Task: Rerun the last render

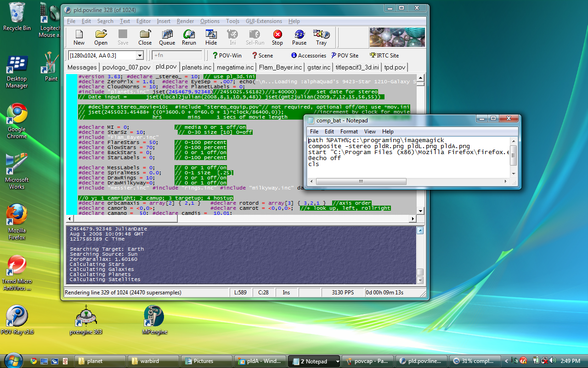Action: point(189,37)
